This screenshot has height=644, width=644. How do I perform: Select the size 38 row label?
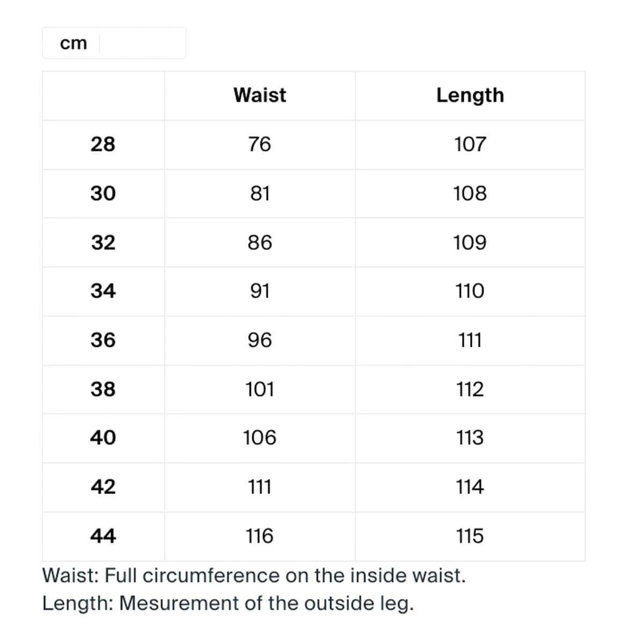pos(103,389)
